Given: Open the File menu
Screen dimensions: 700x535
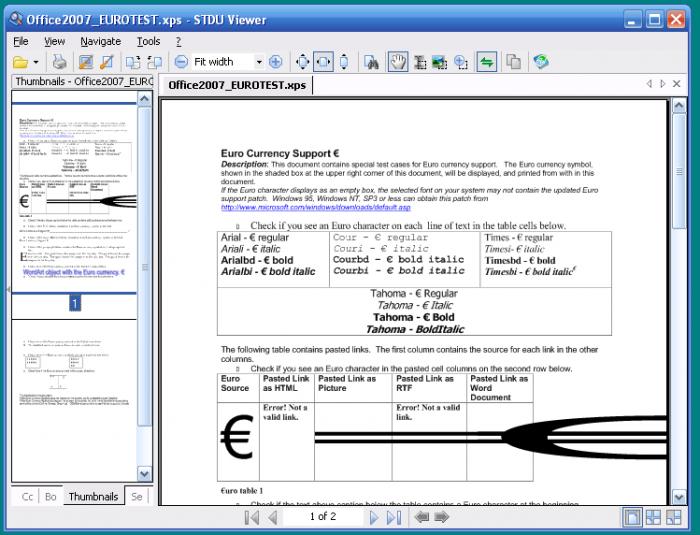Looking at the screenshot, I should click(21, 42).
